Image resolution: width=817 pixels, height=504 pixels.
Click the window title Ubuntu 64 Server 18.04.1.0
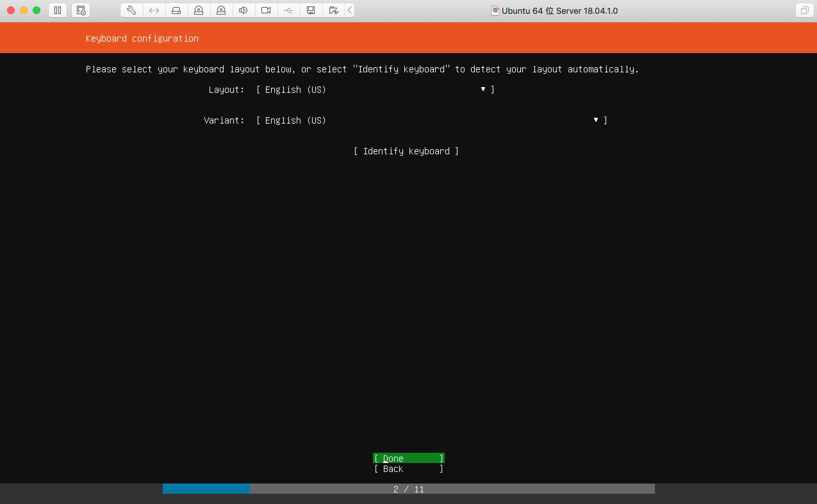[559, 11]
